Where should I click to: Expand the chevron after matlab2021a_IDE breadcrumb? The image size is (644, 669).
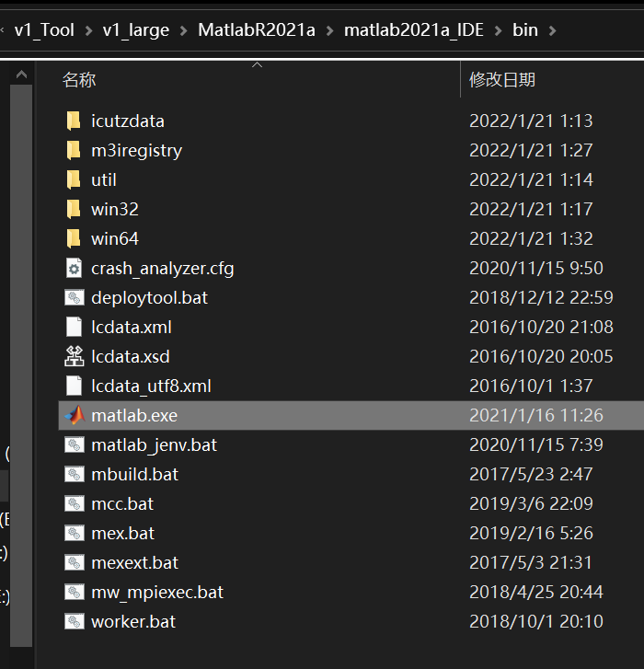point(498,30)
